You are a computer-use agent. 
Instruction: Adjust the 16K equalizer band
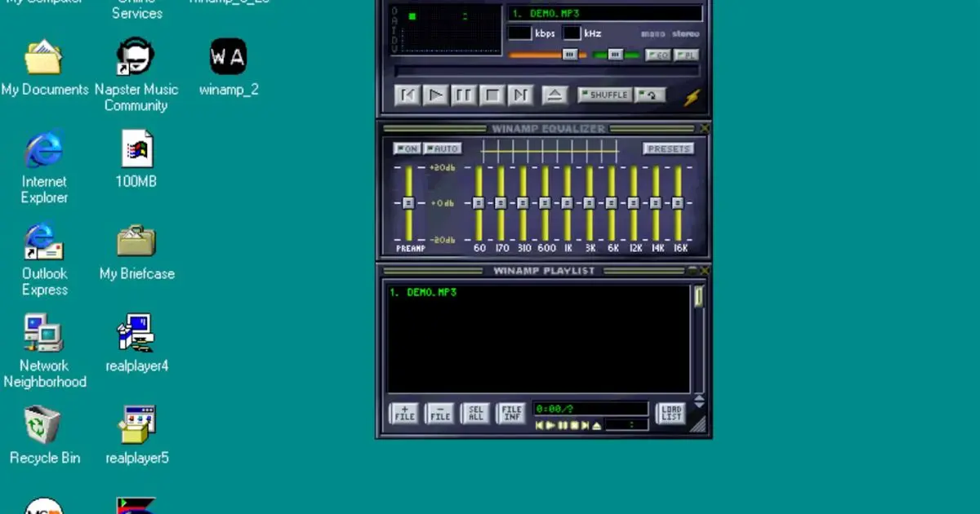[x=677, y=203]
